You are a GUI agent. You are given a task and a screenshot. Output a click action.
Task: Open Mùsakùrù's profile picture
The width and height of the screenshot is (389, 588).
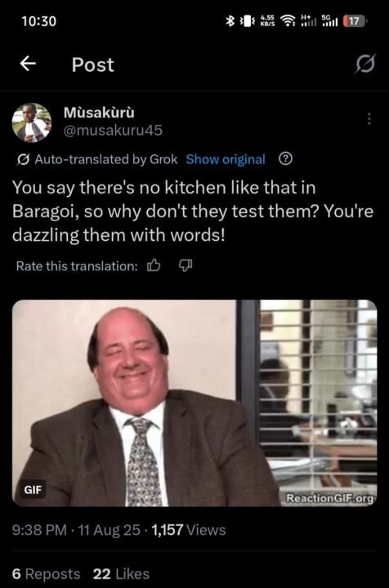pyautogui.click(x=32, y=122)
